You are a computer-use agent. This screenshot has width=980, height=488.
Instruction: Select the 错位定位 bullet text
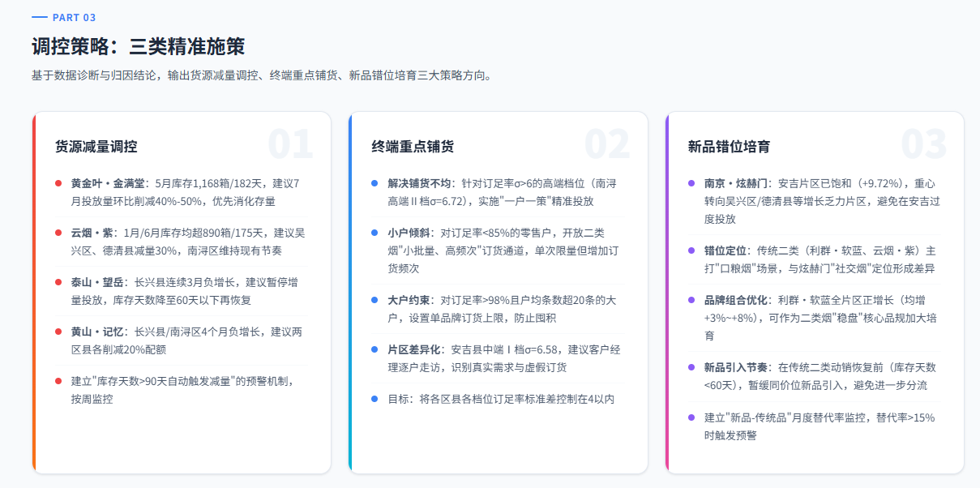click(820, 259)
